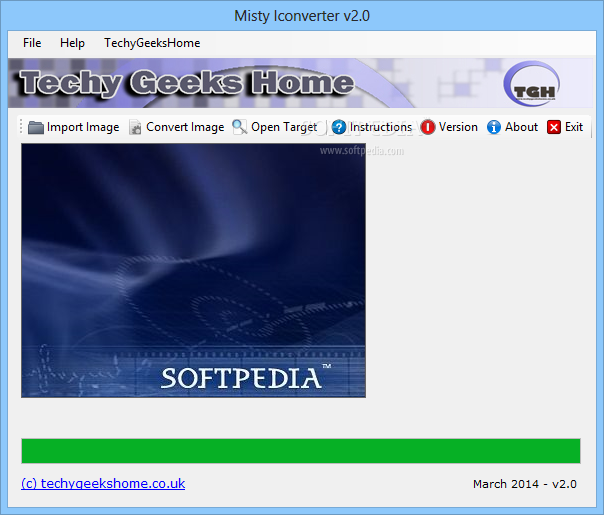Viewport: 604px width, 515px height.
Task: Click the Instructions label
Action: pyautogui.click(x=381, y=127)
